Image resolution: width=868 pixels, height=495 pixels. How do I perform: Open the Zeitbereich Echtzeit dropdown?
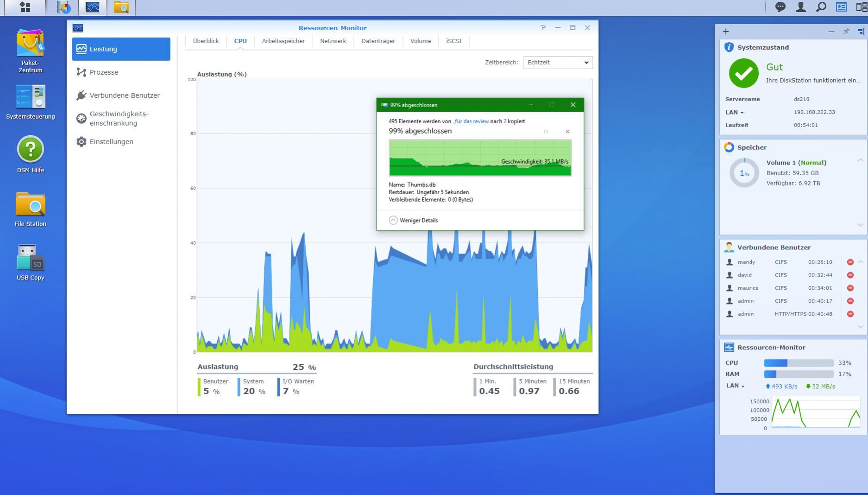(x=558, y=63)
